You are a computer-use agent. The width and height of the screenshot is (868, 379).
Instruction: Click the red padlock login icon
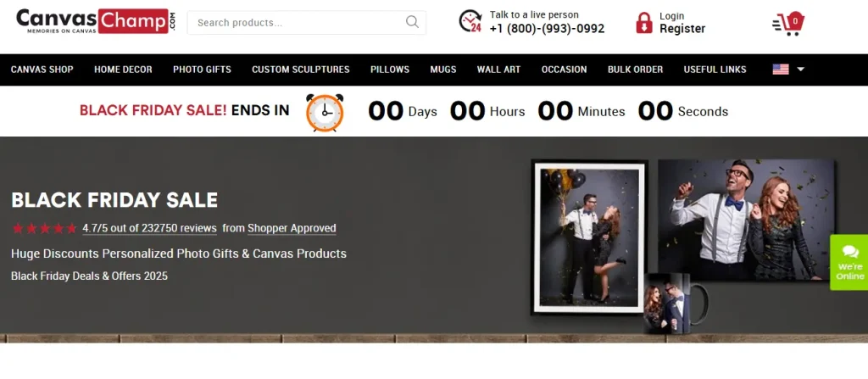click(x=644, y=23)
